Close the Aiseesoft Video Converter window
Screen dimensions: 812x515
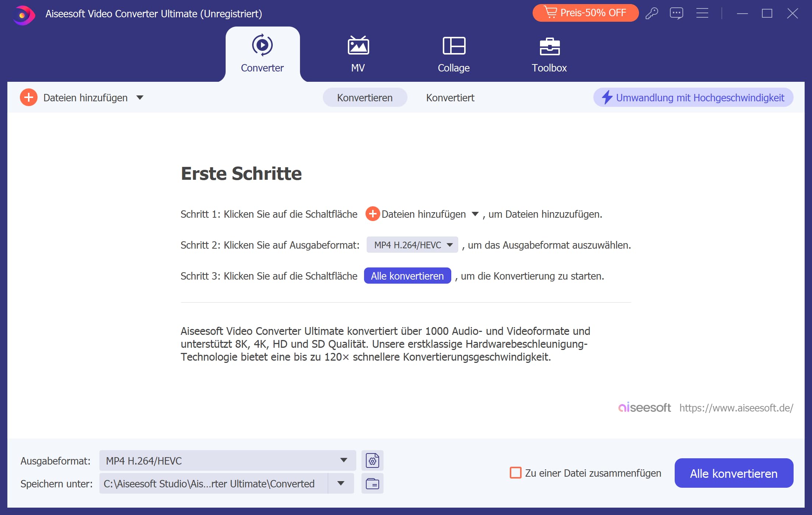tap(792, 14)
